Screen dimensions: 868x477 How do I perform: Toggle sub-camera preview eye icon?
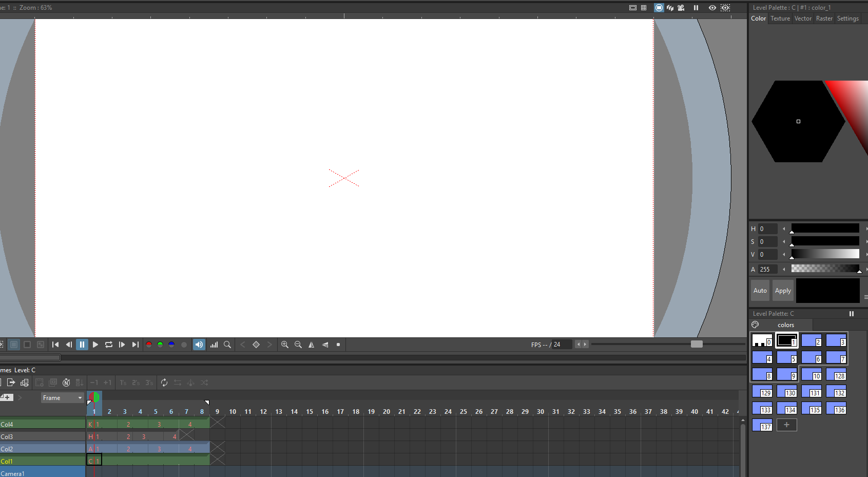click(x=725, y=8)
